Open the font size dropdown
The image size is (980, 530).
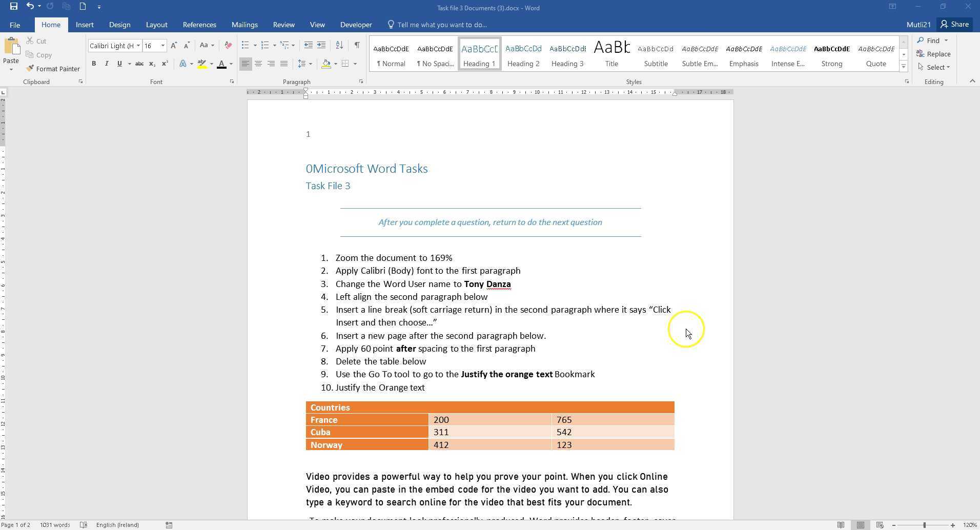click(x=162, y=45)
